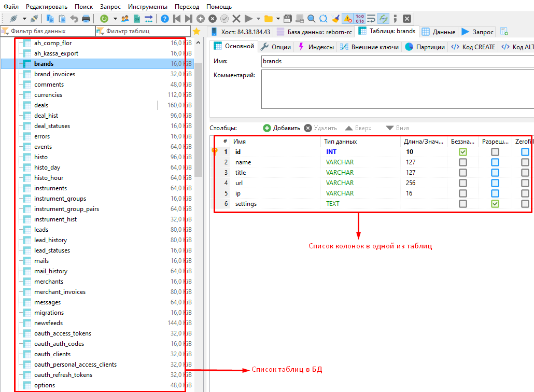Select the merchant_invoices table in the tree
Viewport: 534px width, 392px height.
[x=60, y=292]
